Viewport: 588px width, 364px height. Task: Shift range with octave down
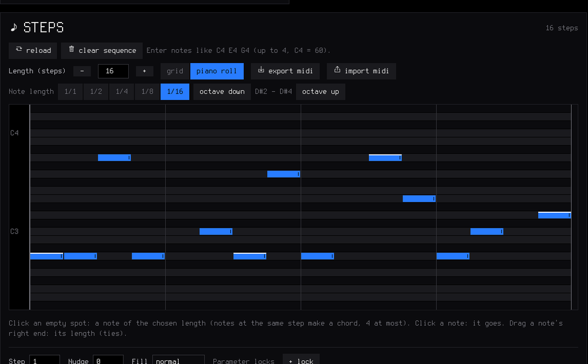pyautogui.click(x=222, y=92)
